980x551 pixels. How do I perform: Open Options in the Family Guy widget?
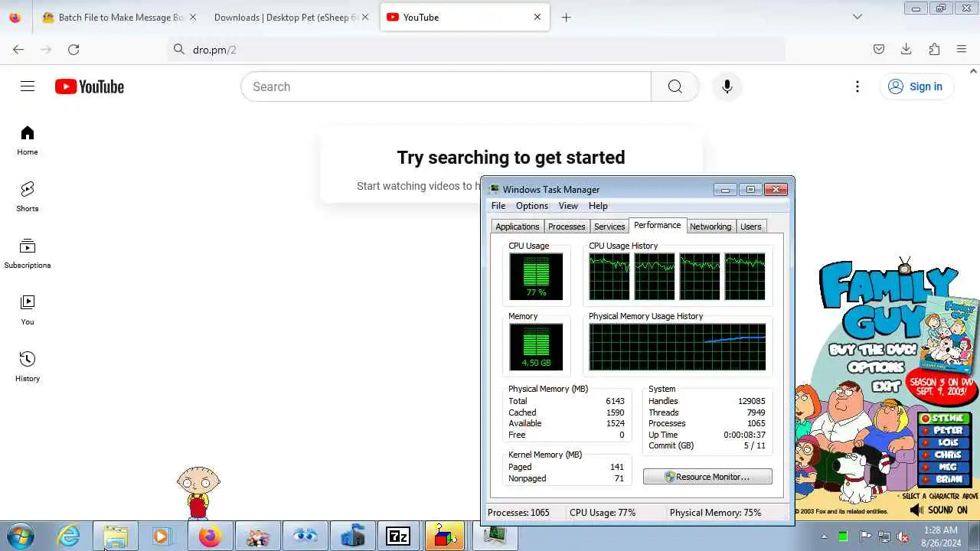coord(876,367)
